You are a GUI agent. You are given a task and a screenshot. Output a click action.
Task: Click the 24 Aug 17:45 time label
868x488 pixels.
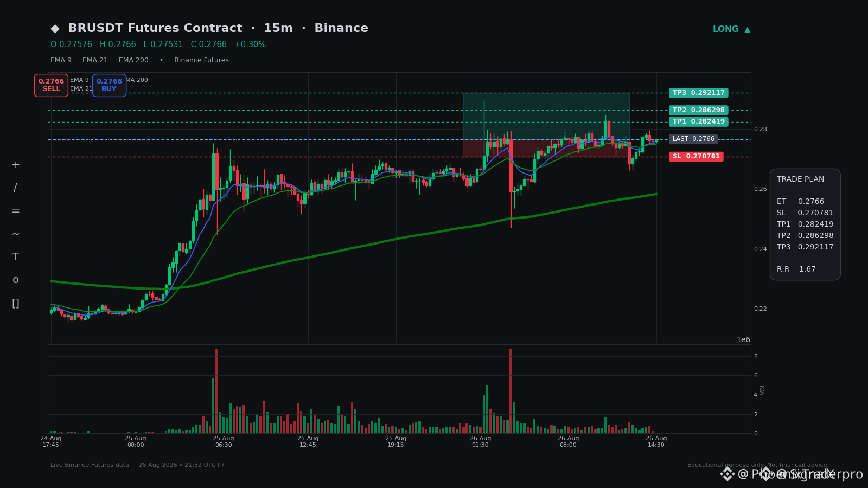point(51,441)
